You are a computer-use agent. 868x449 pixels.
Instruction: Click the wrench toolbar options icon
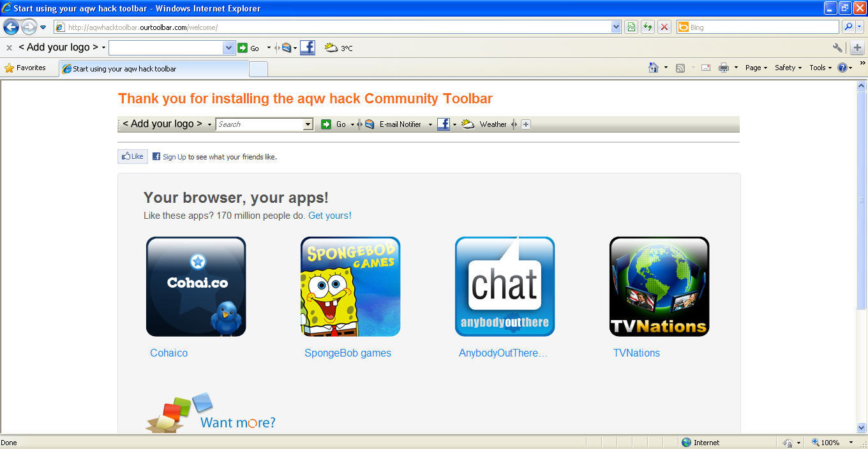[x=837, y=48]
